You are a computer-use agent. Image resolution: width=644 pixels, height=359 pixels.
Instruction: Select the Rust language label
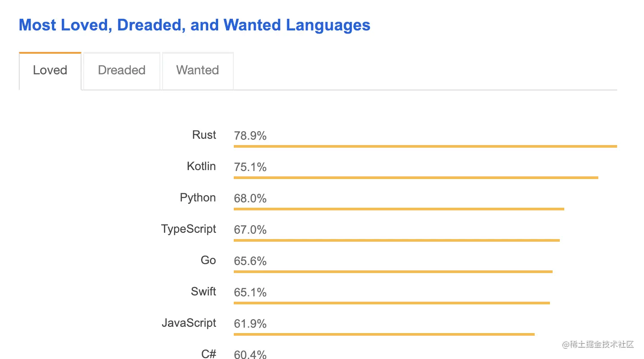(x=204, y=135)
